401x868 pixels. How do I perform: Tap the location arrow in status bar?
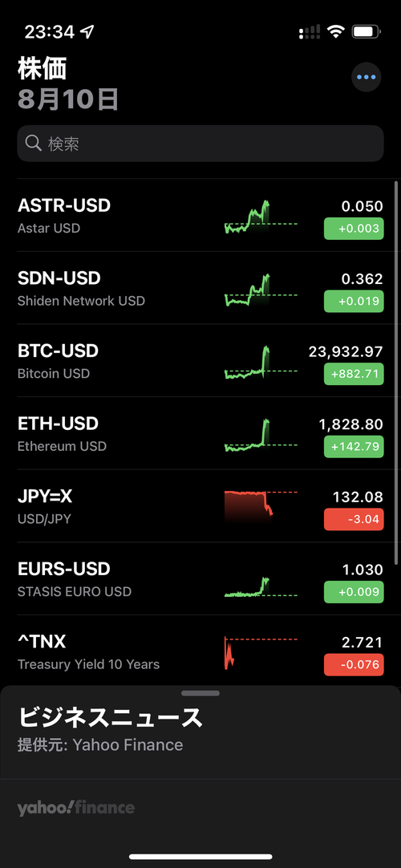[87, 32]
